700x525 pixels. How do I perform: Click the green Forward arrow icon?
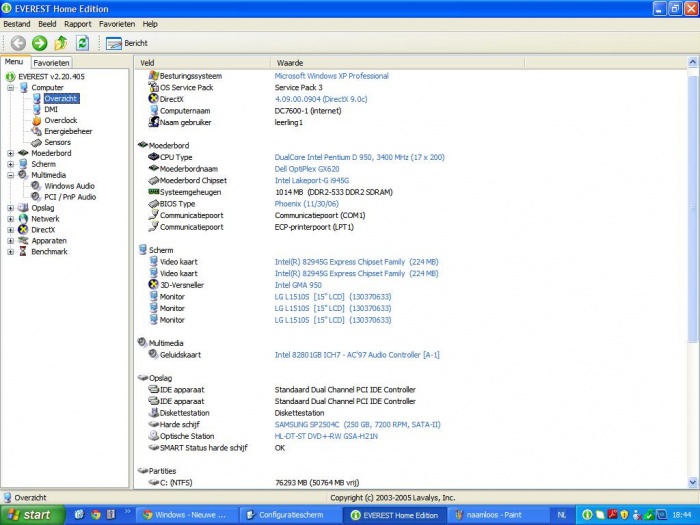click(39, 43)
